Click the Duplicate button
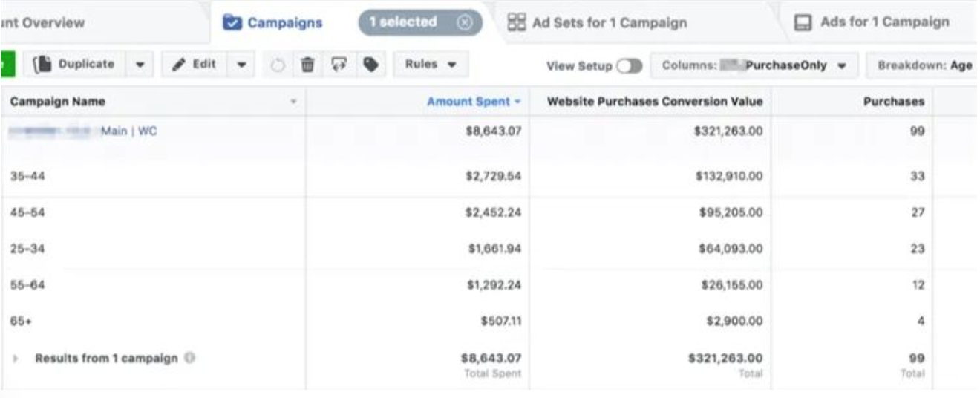980x398 pixels. 78,65
